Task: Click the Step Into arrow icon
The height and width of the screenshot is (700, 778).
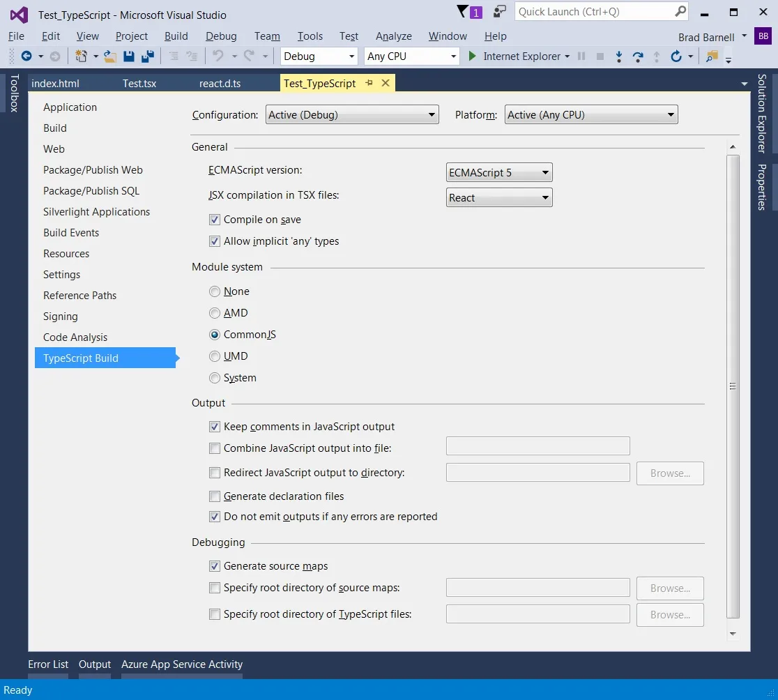Action: tap(619, 56)
